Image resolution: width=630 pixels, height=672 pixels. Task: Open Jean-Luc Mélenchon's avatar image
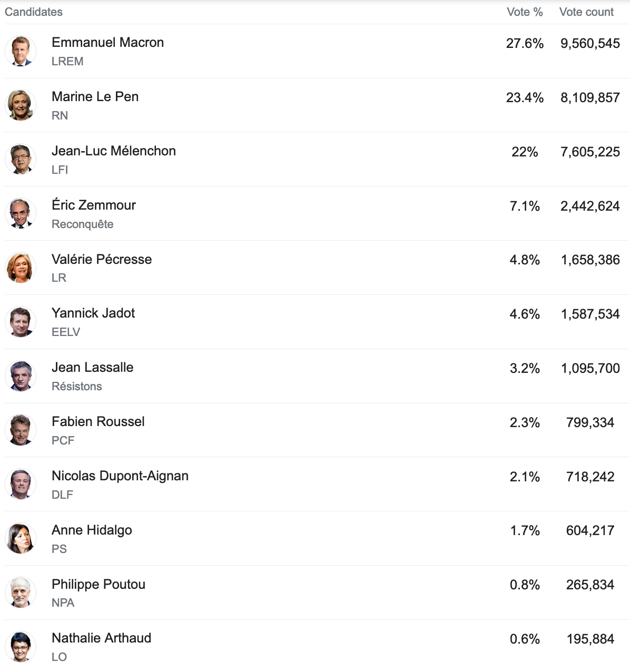(21, 160)
